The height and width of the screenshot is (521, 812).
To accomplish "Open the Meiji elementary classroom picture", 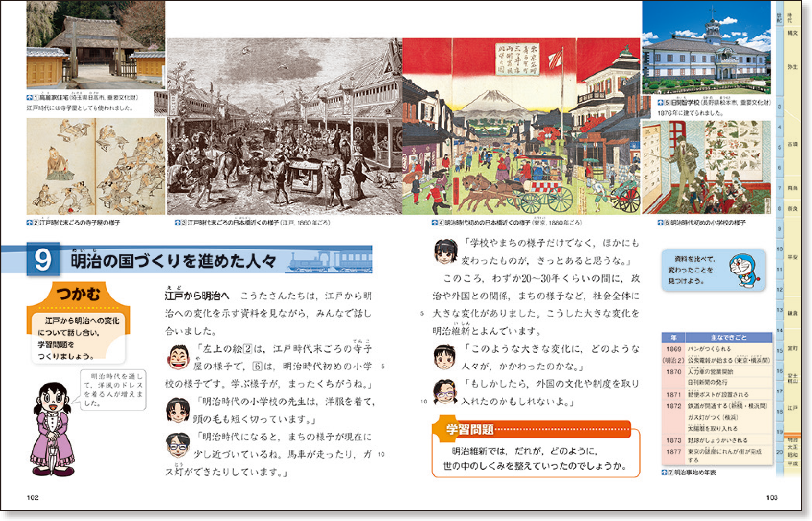I will pos(706,167).
